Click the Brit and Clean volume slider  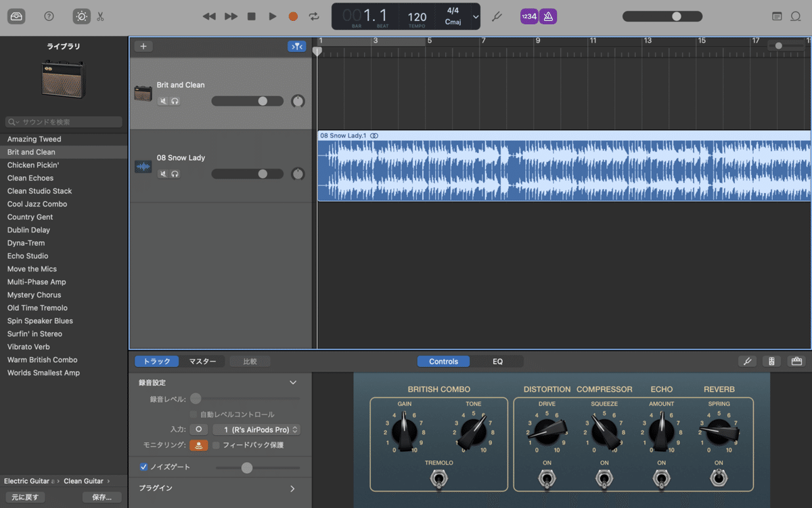tap(247, 101)
